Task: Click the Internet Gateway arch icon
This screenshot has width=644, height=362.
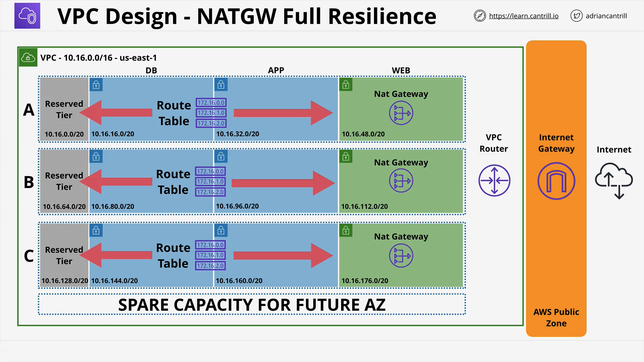Action: 556,181
